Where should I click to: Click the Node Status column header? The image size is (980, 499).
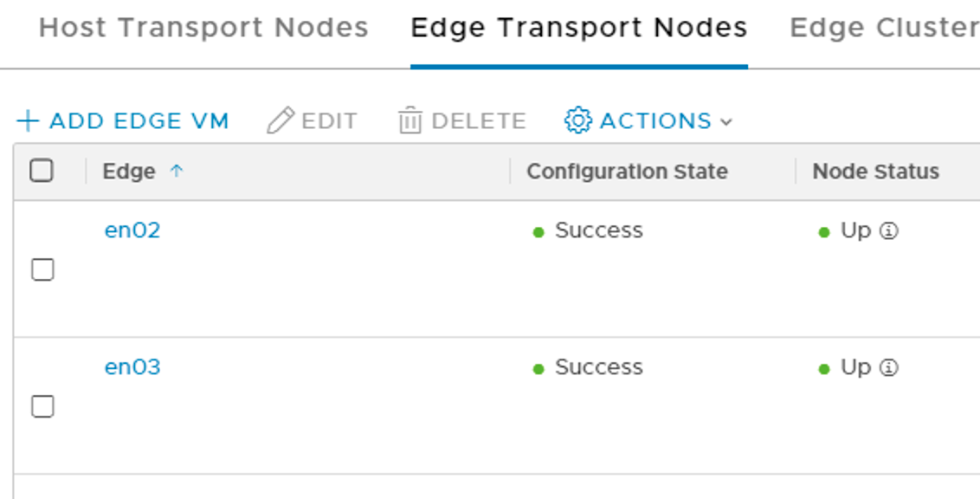(875, 172)
